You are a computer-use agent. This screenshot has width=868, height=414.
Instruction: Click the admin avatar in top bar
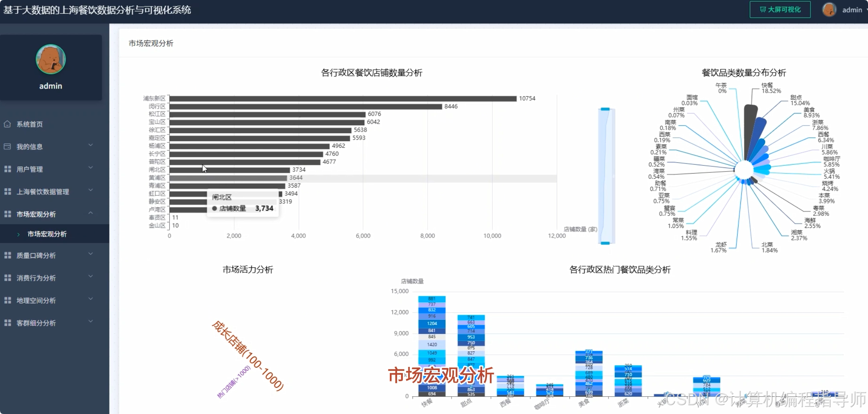point(829,10)
